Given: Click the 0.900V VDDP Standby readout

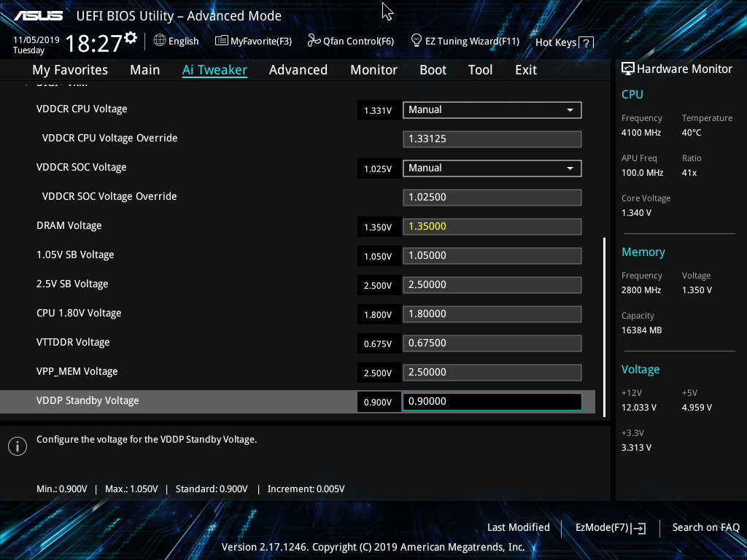Looking at the screenshot, I should pos(378,402).
